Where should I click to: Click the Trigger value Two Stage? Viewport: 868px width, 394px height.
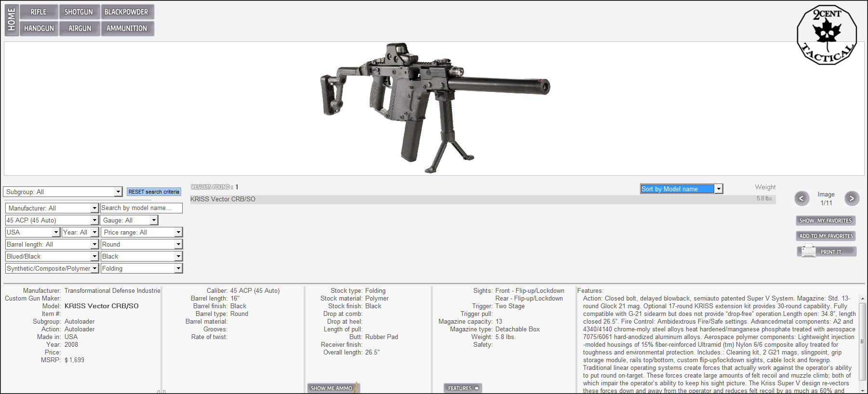[x=510, y=306]
